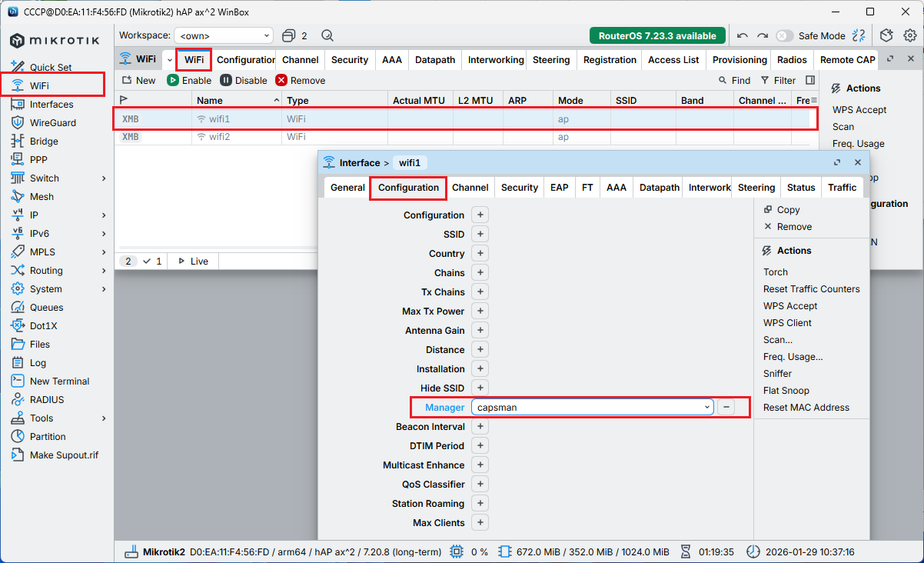Screen dimensions: 924x563
Task: Click CPU usage icon in status bar
Action: click(457, 551)
